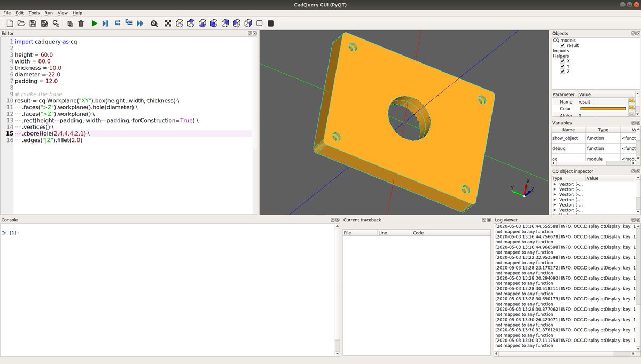Select the Imports tree node
Image resolution: width=641 pixels, height=364 pixels.
[x=561, y=51]
